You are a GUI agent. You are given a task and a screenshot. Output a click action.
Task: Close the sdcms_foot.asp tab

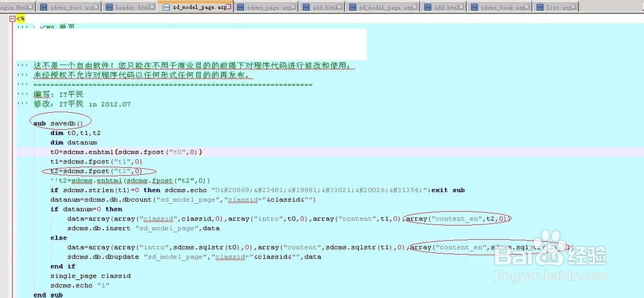click(96, 7)
